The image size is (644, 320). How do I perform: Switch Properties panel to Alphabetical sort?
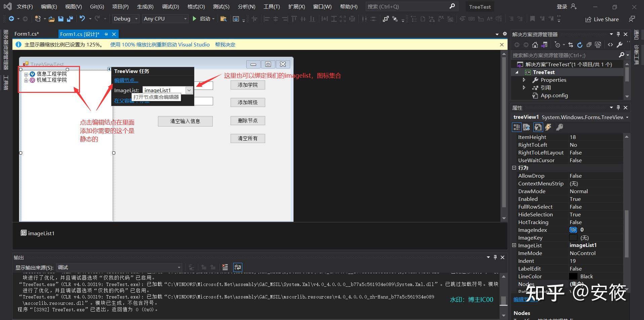(526, 128)
